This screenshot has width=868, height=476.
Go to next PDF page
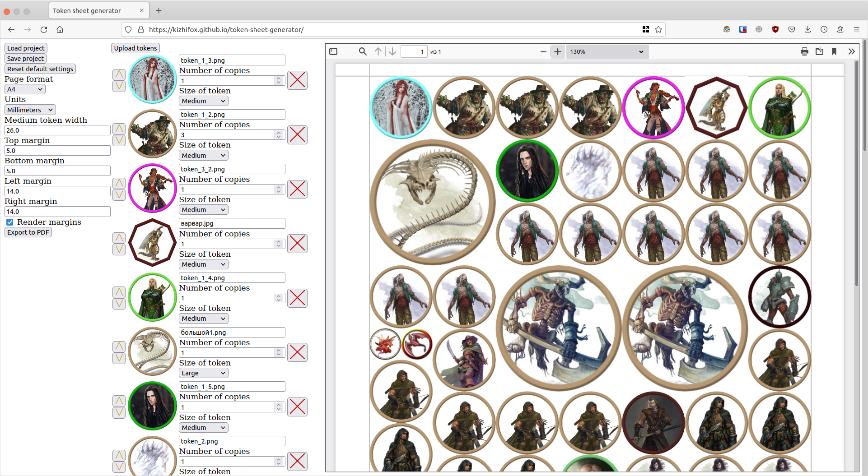pos(392,51)
